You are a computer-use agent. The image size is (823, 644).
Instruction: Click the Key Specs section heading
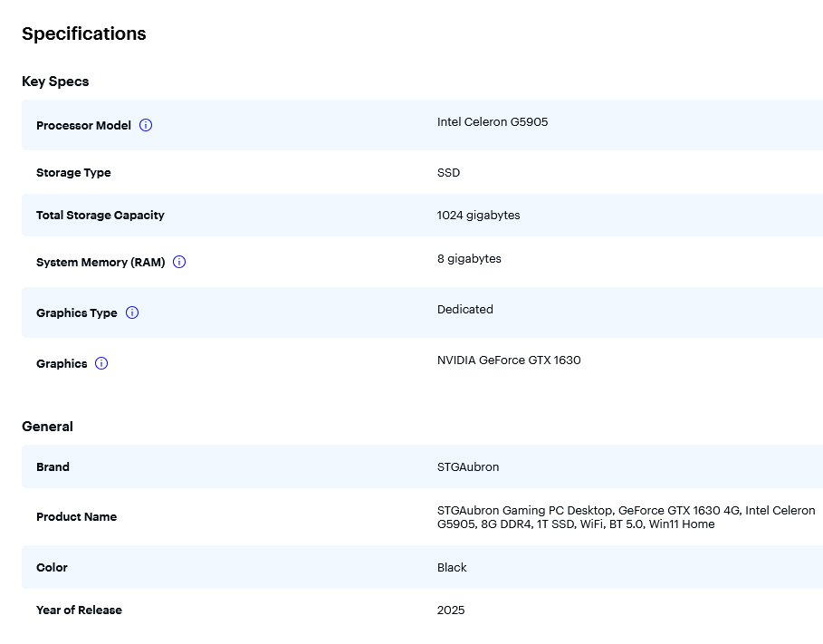point(55,82)
